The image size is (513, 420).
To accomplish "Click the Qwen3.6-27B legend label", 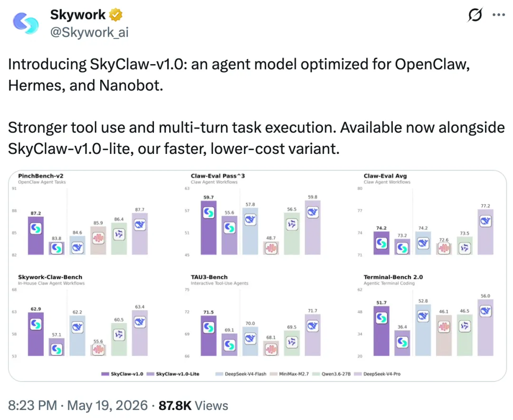I will pyautogui.click(x=336, y=374).
